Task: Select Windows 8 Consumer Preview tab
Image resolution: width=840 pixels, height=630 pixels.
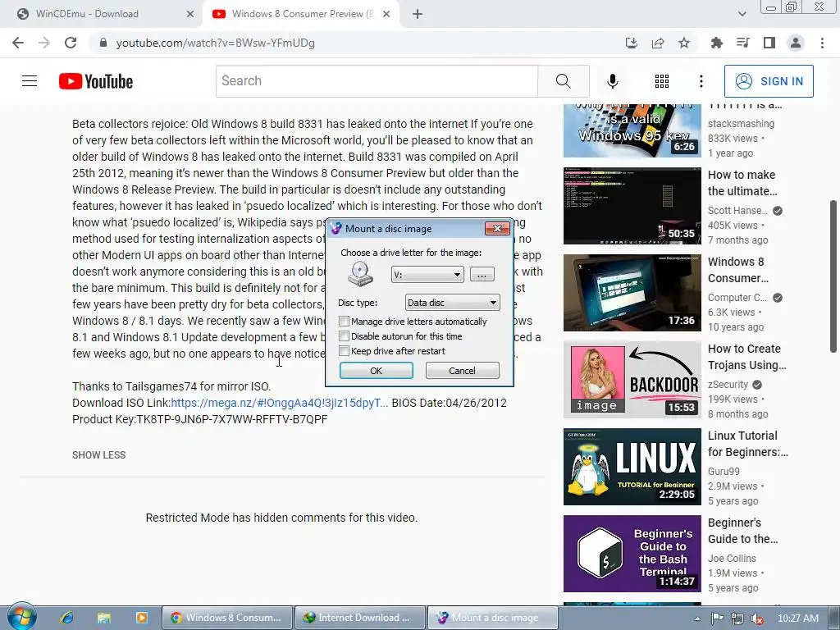Action: click(x=301, y=14)
